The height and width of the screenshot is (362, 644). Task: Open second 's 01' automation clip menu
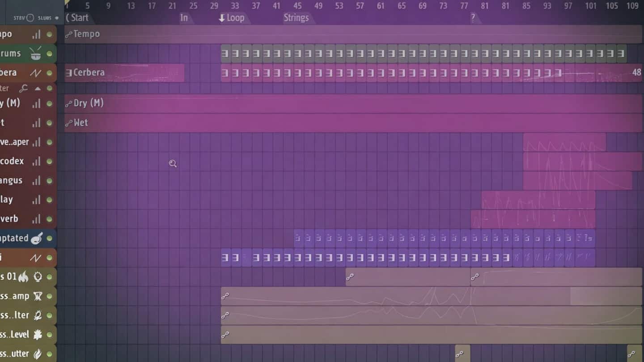(475, 277)
